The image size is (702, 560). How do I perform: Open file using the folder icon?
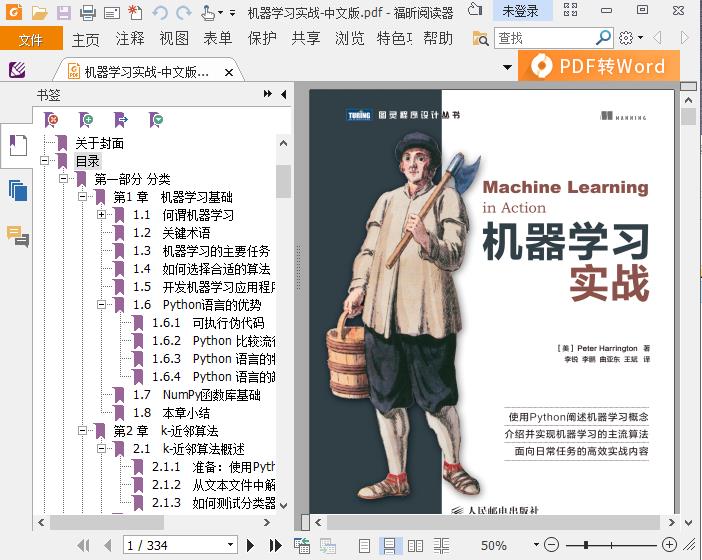[x=39, y=13]
